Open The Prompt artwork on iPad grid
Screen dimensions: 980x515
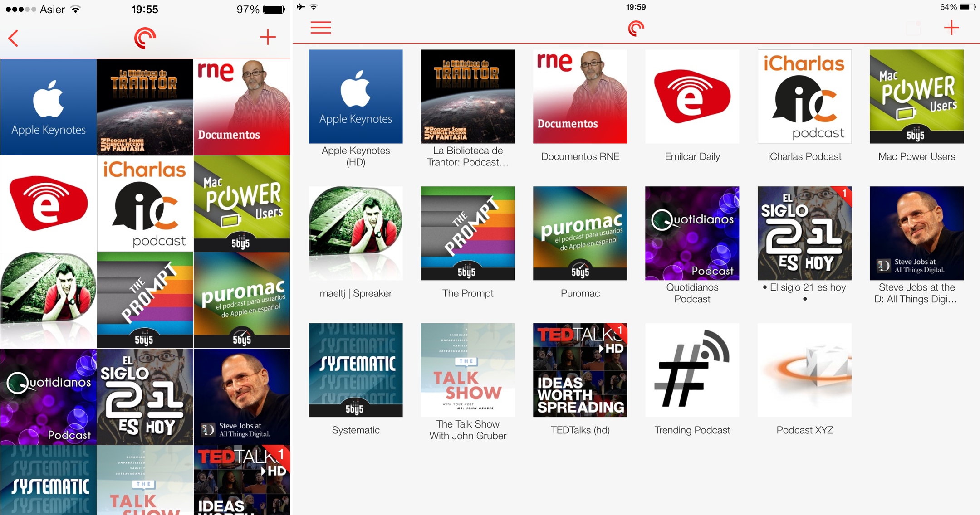tap(468, 233)
